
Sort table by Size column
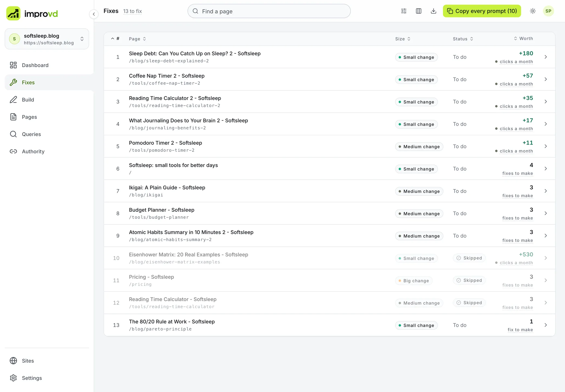tap(403, 39)
